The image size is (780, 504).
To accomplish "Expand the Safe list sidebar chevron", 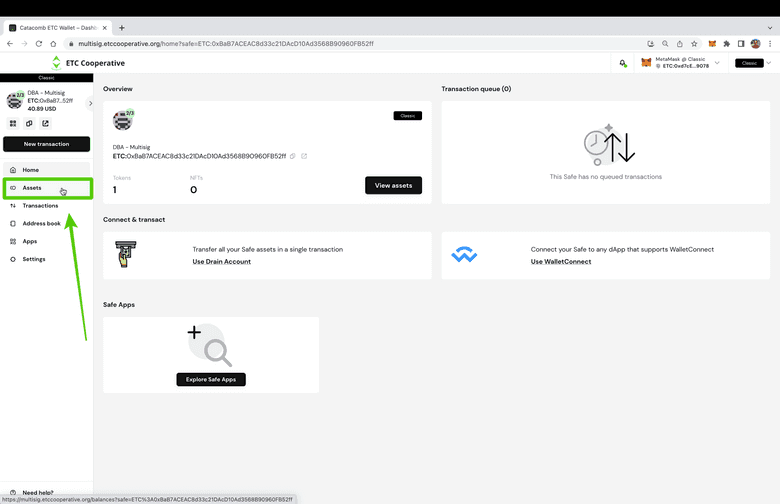I will (x=90, y=103).
